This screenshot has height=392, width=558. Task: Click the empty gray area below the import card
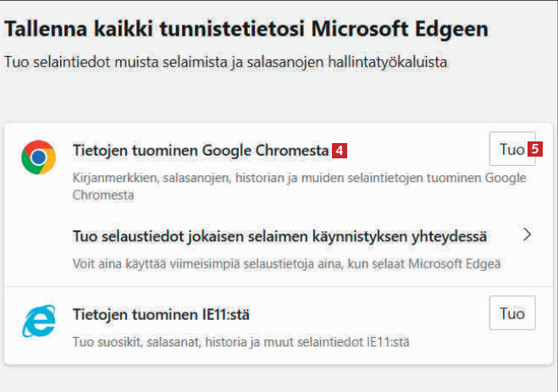279,378
